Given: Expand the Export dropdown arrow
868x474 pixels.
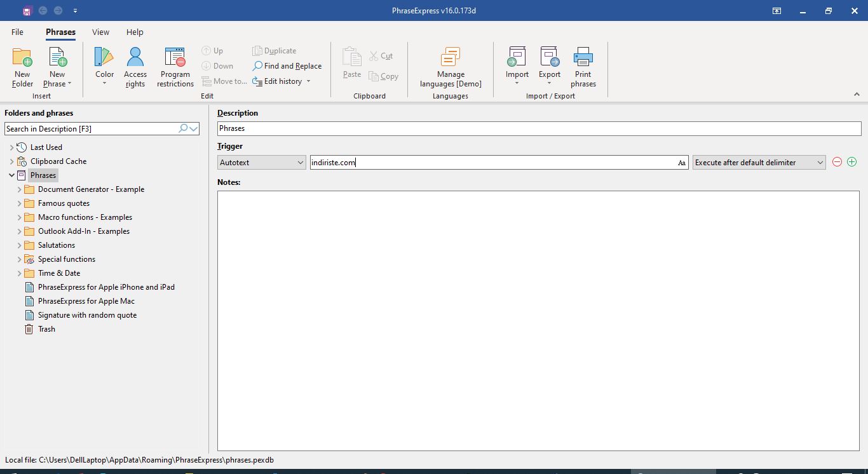Looking at the screenshot, I should tap(550, 83).
